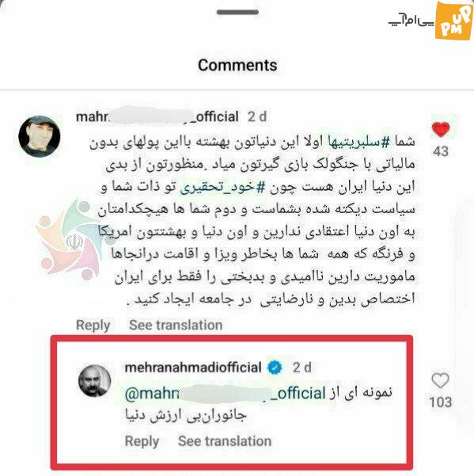
Task: See translation of the first comment
Action: pos(176,325)
